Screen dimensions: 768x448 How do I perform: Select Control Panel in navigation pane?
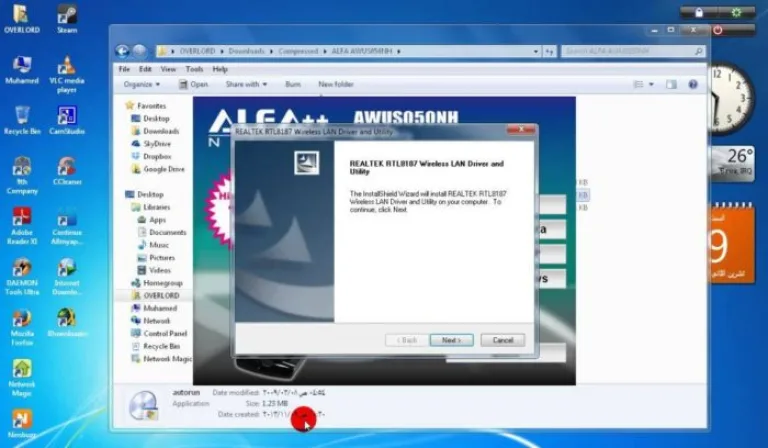pos(159,334)
